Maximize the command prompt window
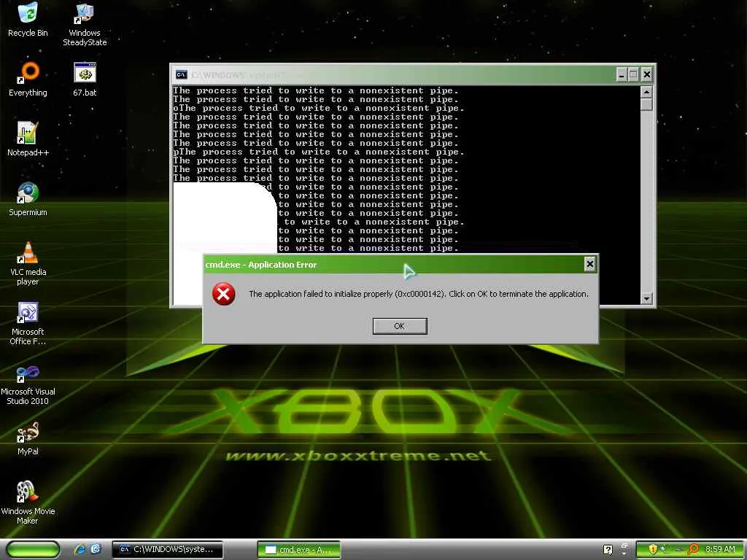The image size is (747, 560). tap(633, 74)
